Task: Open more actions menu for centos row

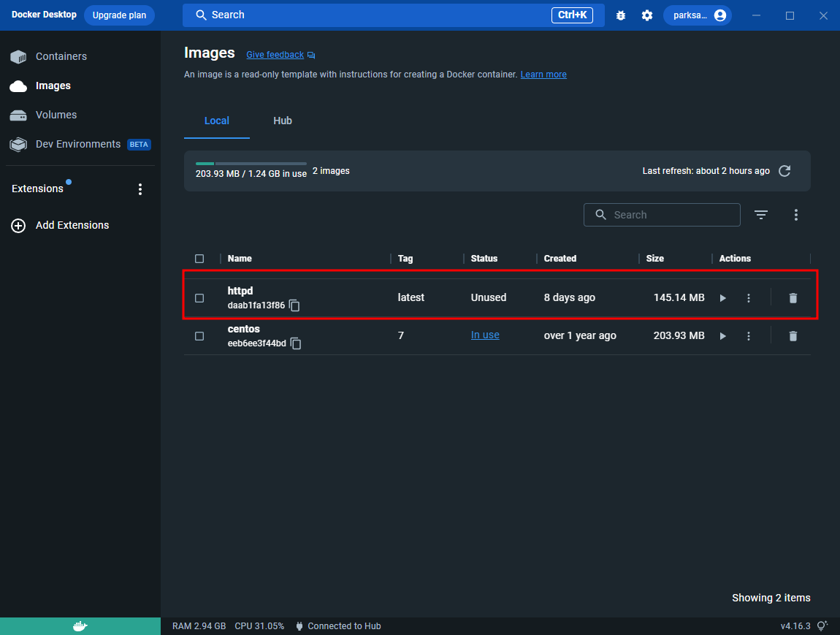Action: pos(749,336)
